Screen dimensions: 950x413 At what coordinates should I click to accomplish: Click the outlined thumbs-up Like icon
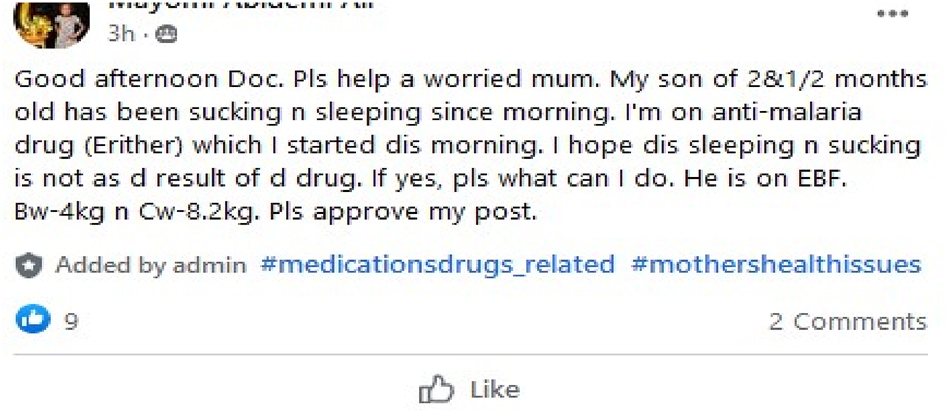pyautogui.click(x=436, y=389)
